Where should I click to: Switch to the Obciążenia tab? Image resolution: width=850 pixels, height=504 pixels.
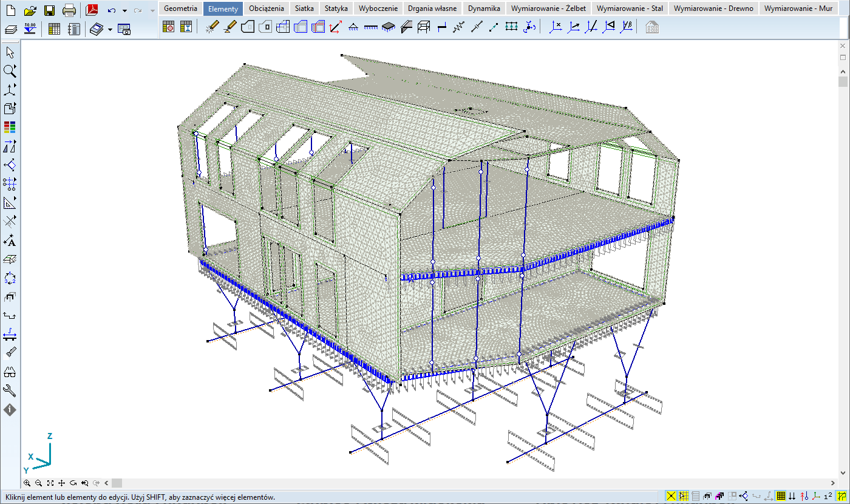(x=266, y=9)
